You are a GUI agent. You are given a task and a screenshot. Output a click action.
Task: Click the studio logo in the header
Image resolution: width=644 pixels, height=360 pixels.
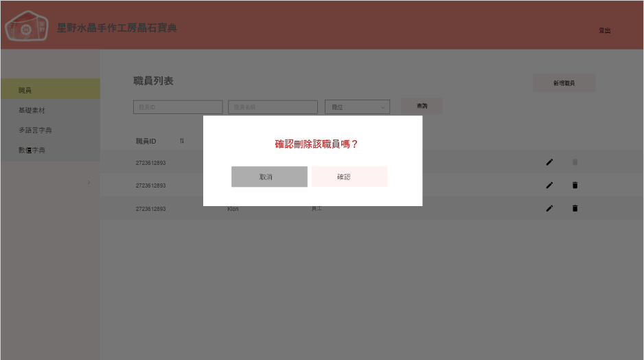click(27, 27)
